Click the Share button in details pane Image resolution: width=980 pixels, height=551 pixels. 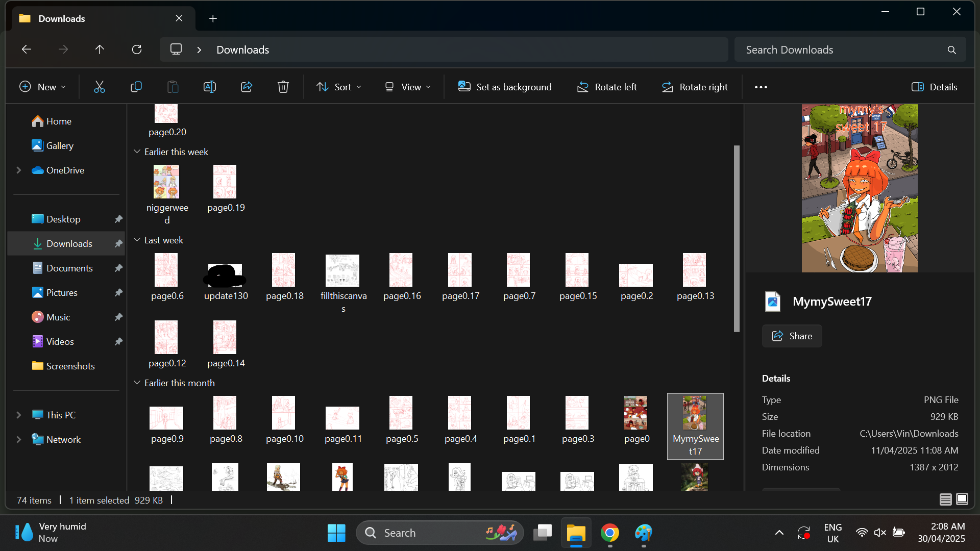click(x=792, y=336)
